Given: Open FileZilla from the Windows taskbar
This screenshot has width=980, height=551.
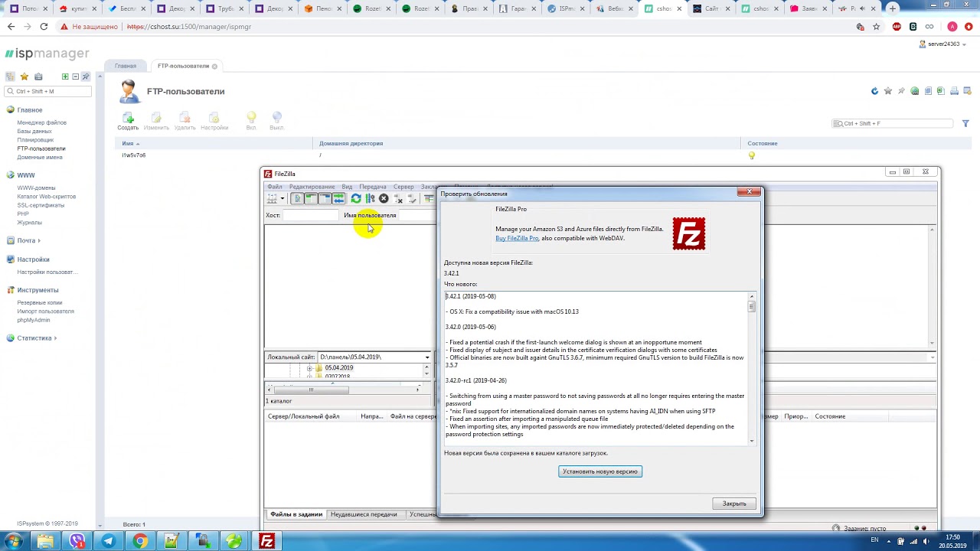Looking at the screenshot, I should click(x=266, y=541).
